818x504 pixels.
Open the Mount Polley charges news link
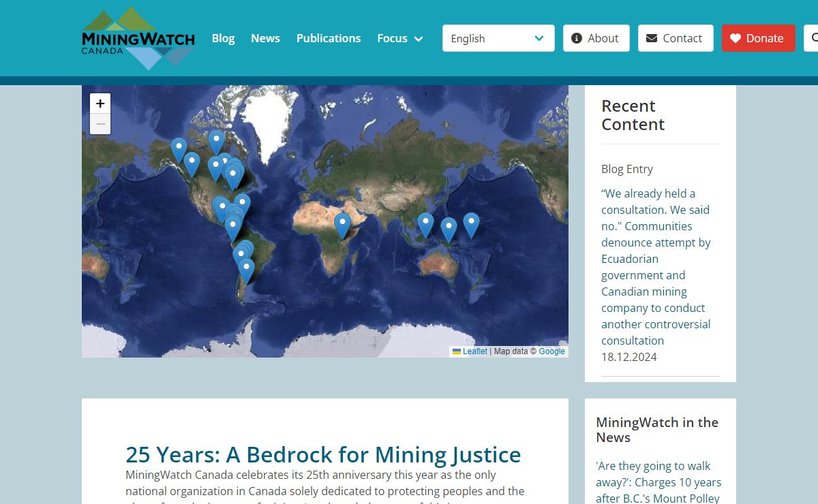(658, 482)
